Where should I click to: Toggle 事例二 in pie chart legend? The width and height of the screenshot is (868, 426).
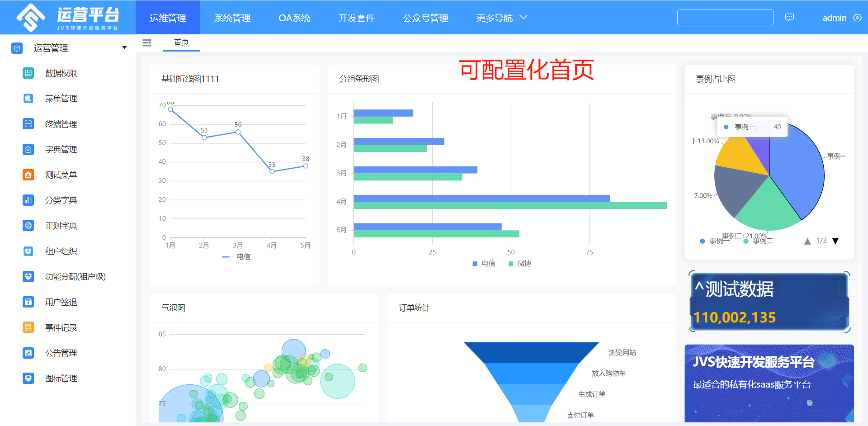point(758,241)
